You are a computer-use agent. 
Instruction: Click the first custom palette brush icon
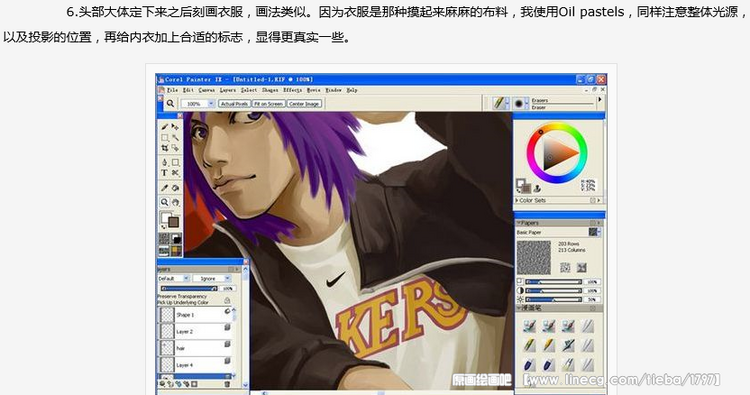[529, 327]
